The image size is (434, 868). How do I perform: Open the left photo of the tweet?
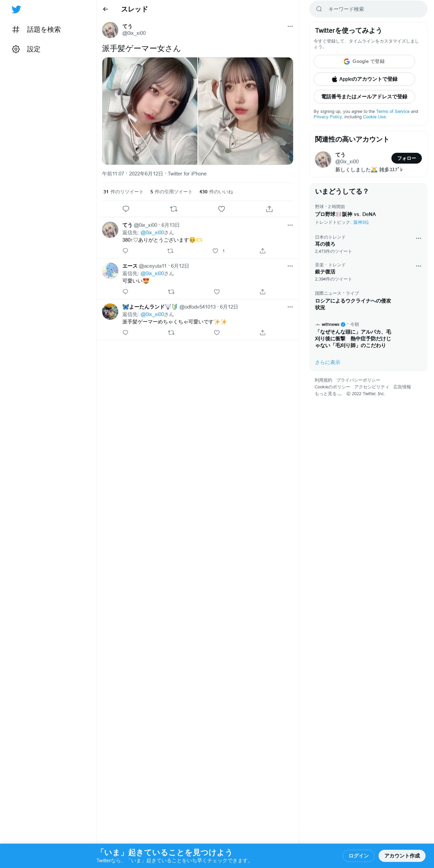(150, 111)
